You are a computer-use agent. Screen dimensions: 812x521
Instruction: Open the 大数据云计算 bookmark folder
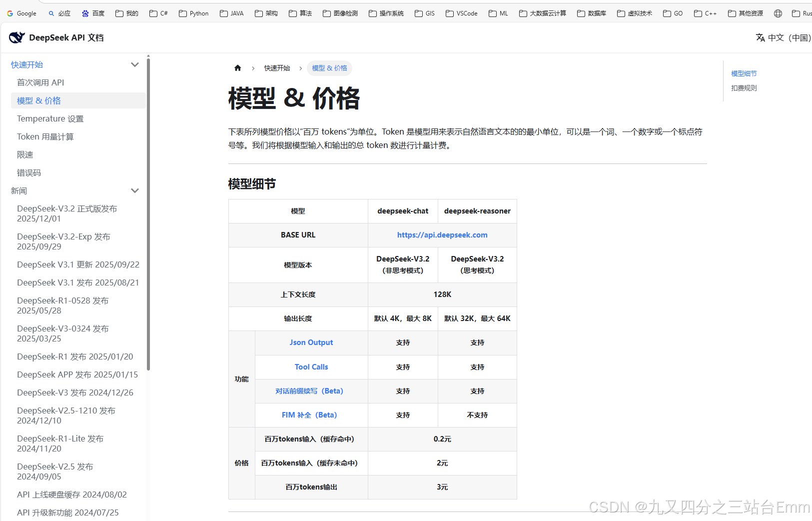pos(543,13)
